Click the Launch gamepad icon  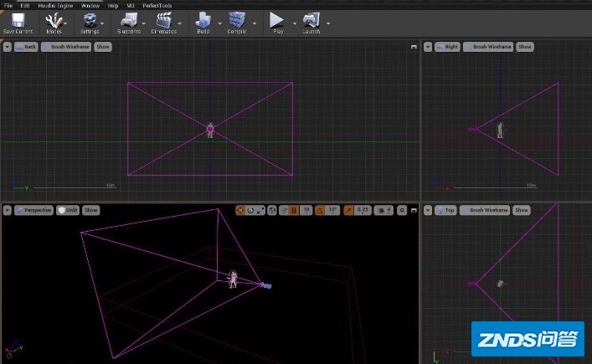coord(311,20)
